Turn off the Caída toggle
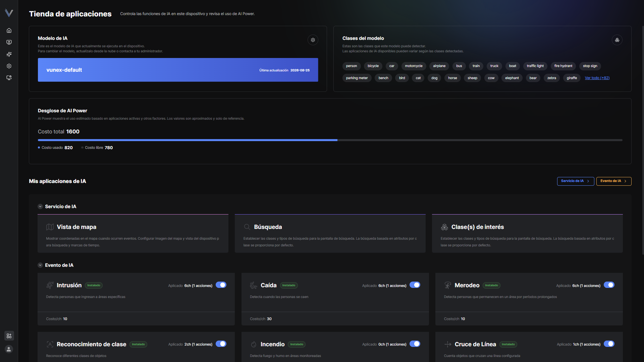The image size is (644, 362). point(415,285)
